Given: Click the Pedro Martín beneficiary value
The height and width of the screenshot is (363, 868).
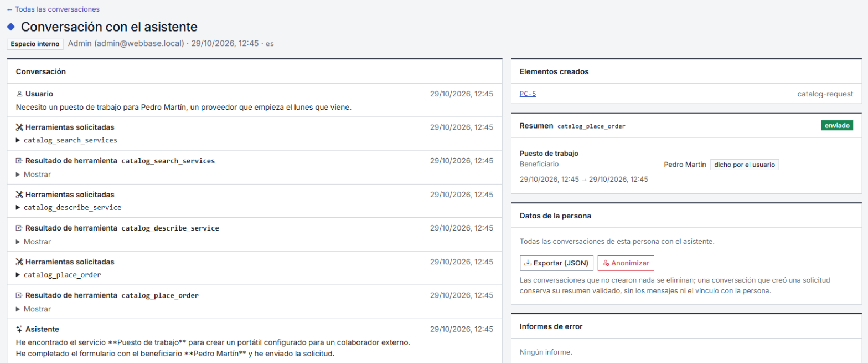Looking at the screenshot, I should click(685, 165).
